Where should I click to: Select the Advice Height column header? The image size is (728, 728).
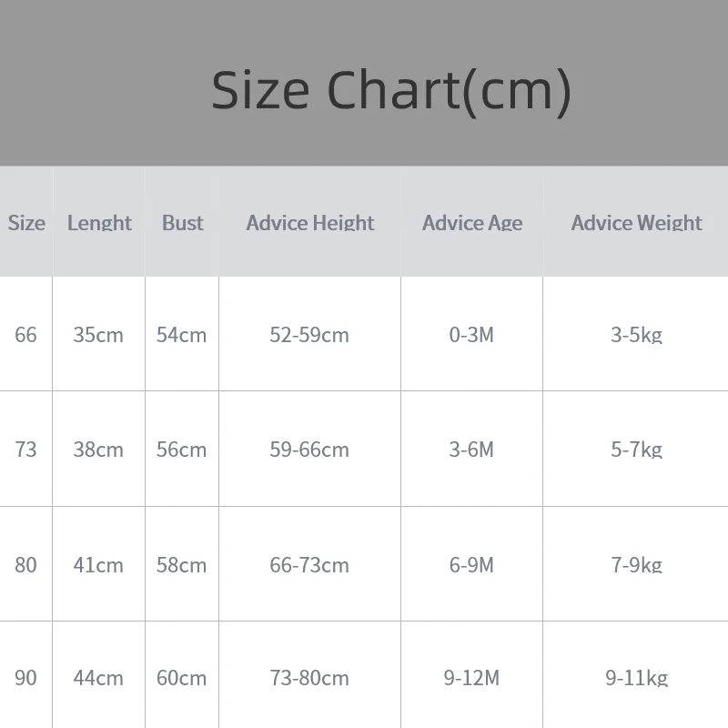click(x=310, y=222)
